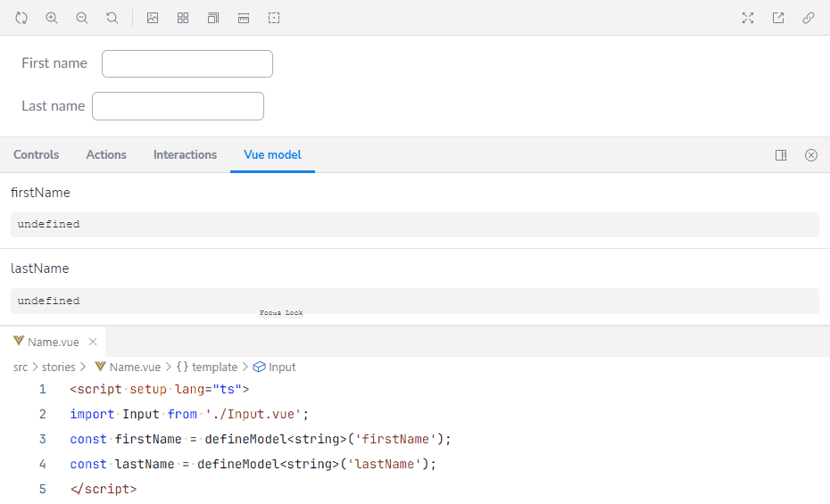Click the template breadcrumb
830x504 pixels.
pos(207,367)
